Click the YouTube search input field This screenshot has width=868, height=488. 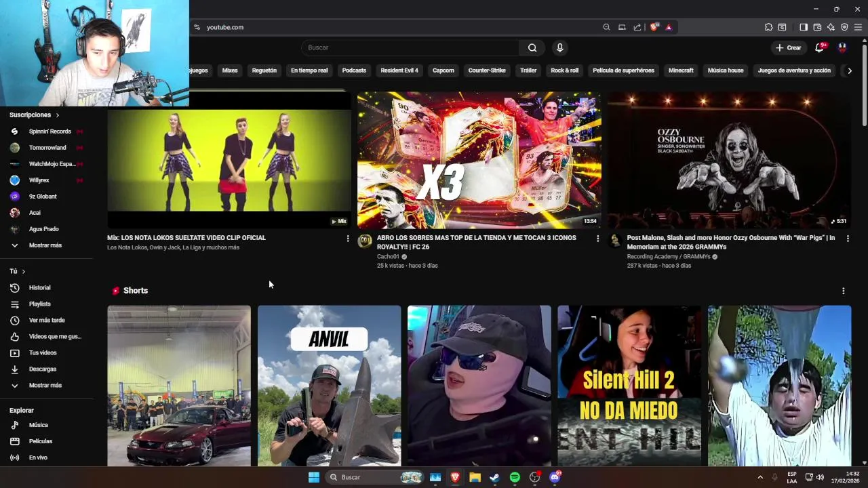click(411, 47)
